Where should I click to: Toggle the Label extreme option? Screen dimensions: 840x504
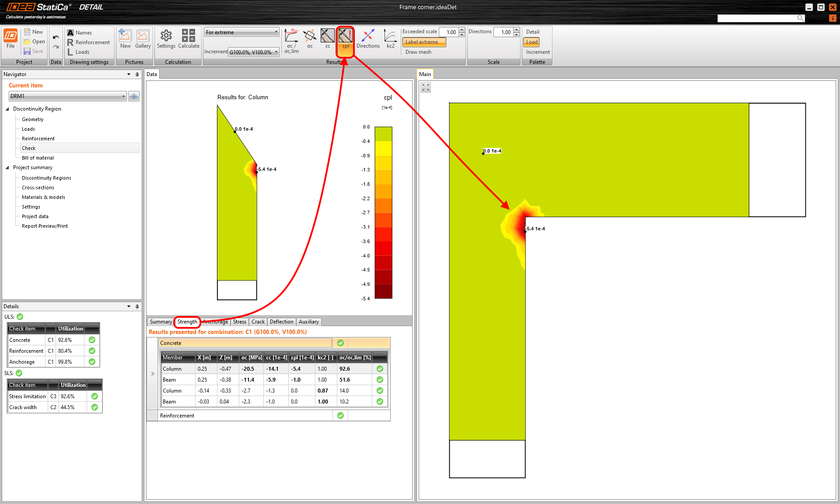(x=423, y=42)
